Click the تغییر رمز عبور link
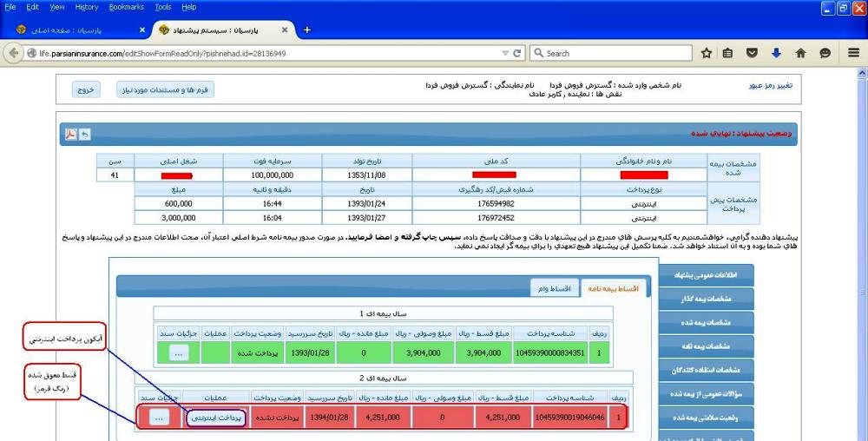 tap(771, 86)
